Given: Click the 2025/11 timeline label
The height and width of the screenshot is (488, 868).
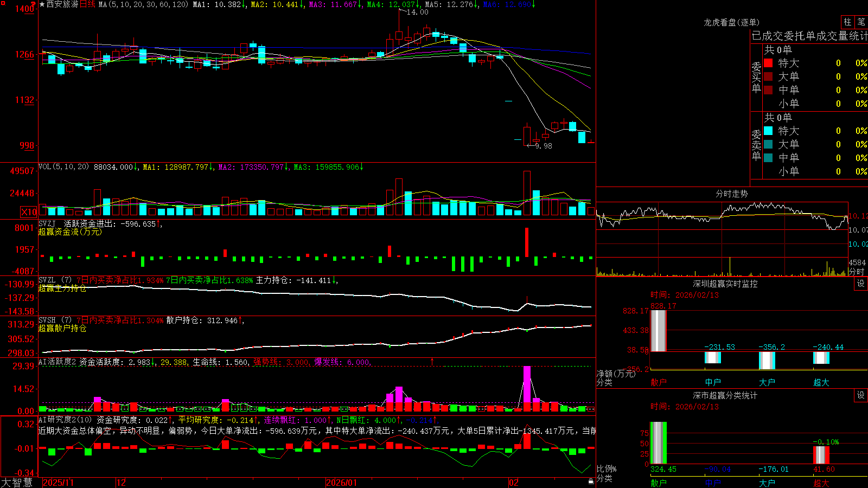Looking at the screenshot, I should [58, 483].
